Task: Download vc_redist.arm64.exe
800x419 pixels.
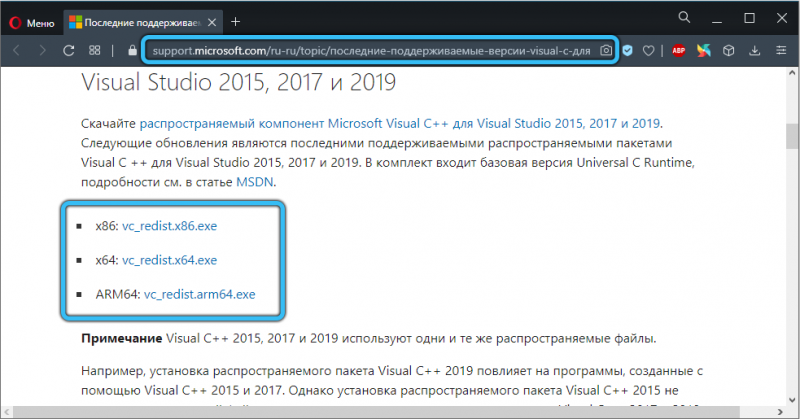Action: (x=199, y=294)
